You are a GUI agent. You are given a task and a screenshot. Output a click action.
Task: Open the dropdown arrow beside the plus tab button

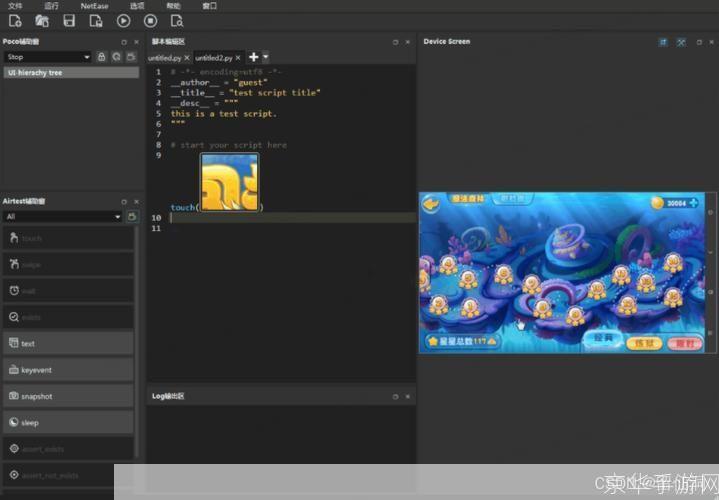(x=265, y=57)
